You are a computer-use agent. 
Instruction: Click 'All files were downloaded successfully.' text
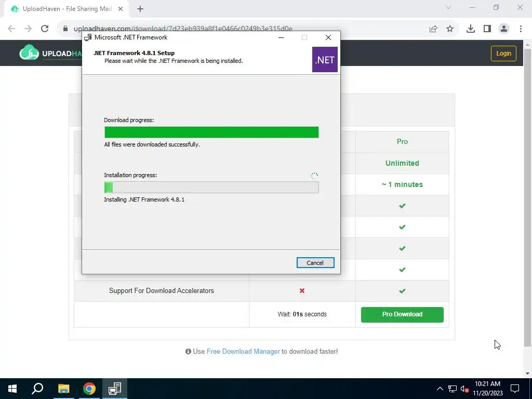152,144
